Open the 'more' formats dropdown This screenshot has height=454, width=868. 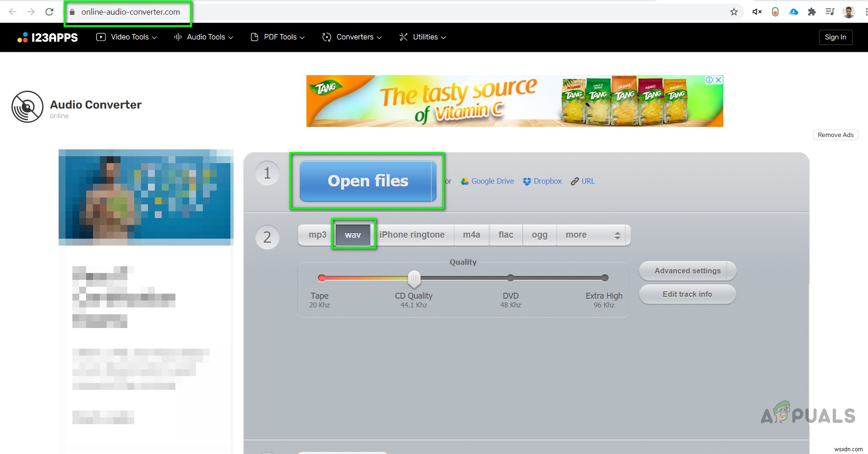pyautogui.click(x=593, y=235)
